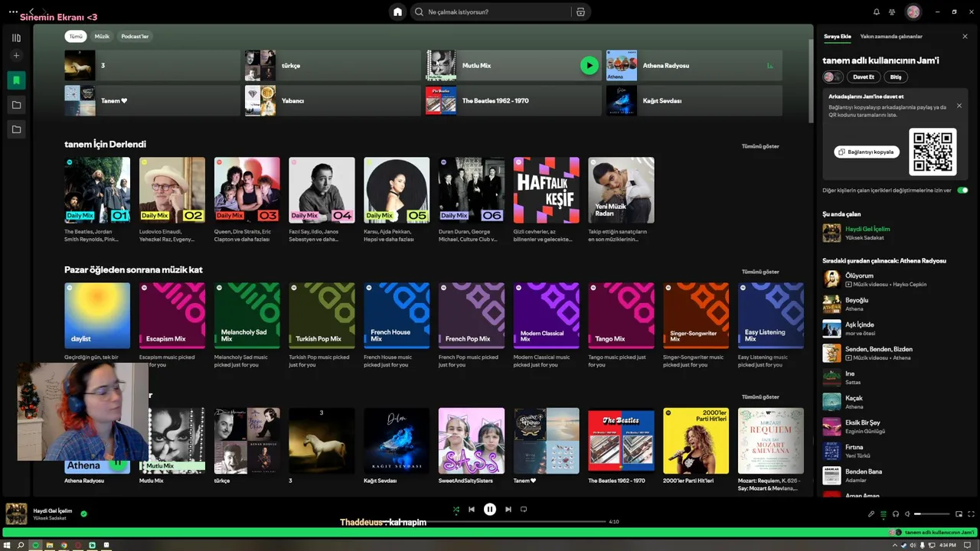980x551 pixels.
Task: Click Bağlantıyı kopyala button
Action: pyautogui.click(x=867, y=152)
